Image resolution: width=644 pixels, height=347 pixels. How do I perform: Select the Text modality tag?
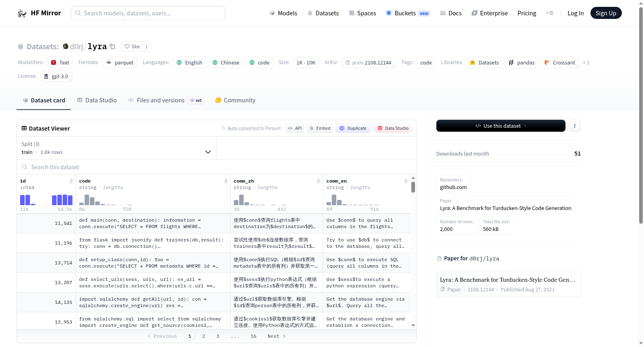point(60,62)
